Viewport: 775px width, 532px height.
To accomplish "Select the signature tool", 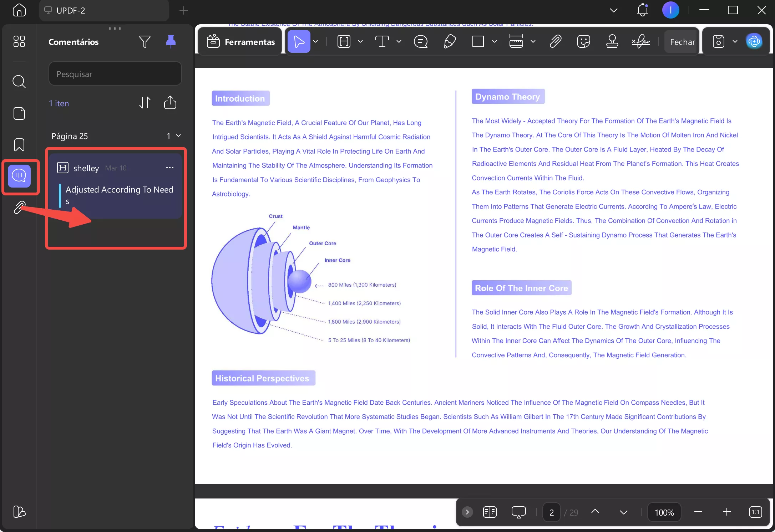I will point(641,41).
